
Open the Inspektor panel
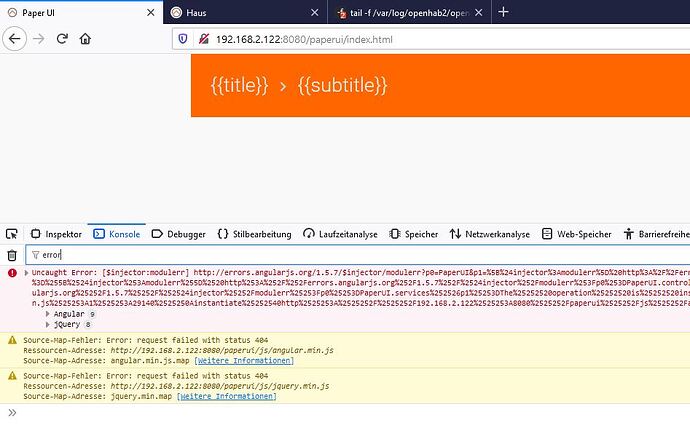(56, 234)
